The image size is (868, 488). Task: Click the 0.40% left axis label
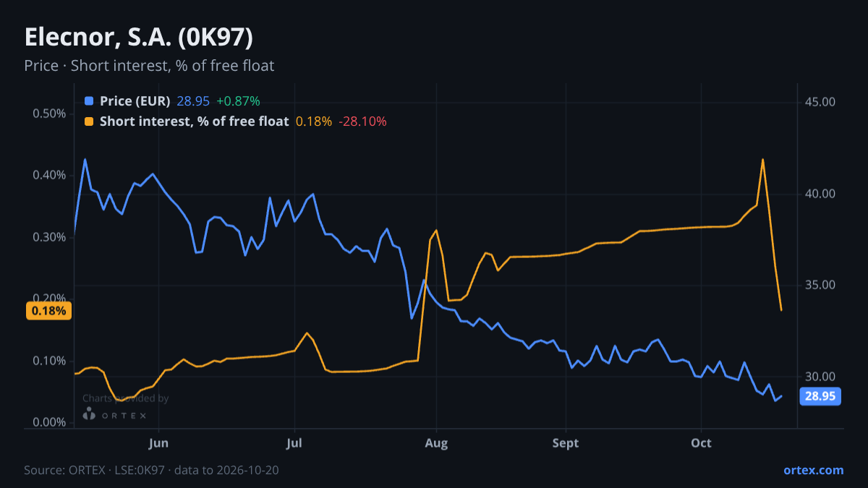coord(49,176)
